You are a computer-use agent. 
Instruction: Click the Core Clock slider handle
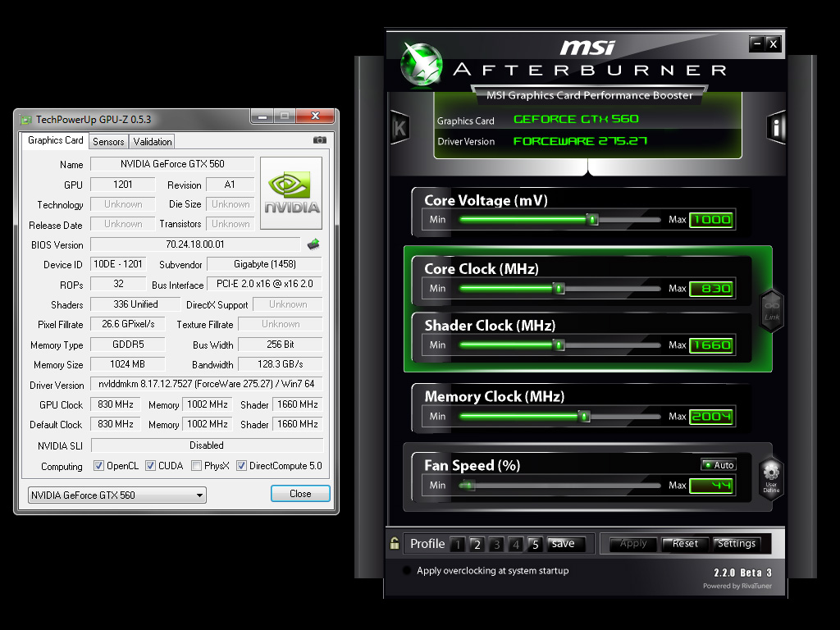click(x=559, y=288)
